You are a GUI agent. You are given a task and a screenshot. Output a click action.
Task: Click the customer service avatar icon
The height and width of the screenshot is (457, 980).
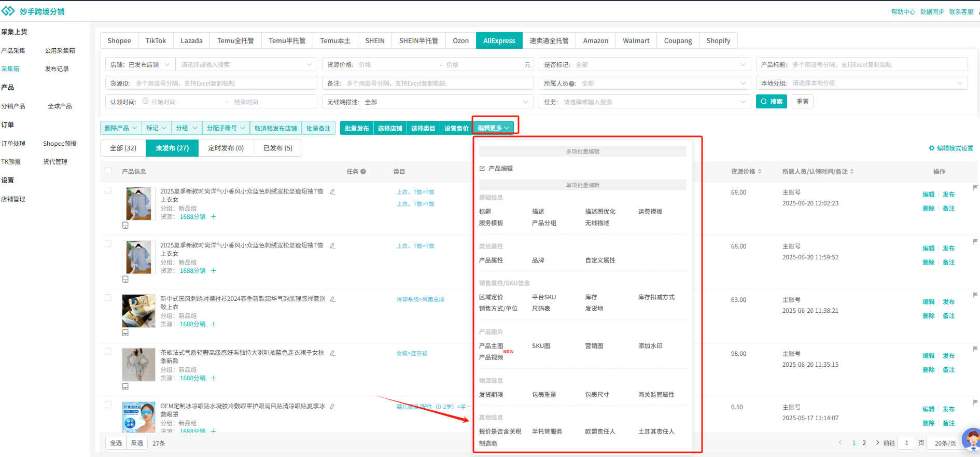pyautogui.click(x=971, y=440)
